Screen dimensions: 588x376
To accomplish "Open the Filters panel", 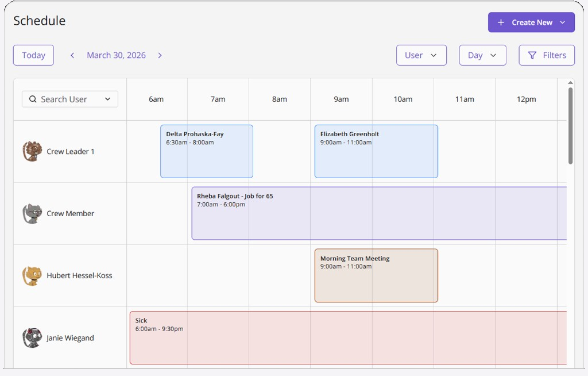I will [x=546, y=55].
